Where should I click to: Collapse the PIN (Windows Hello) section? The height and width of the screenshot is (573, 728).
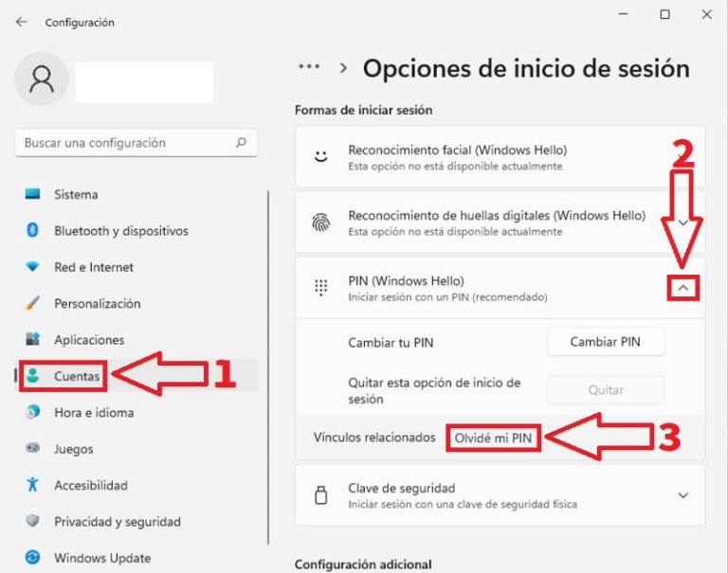682,288
